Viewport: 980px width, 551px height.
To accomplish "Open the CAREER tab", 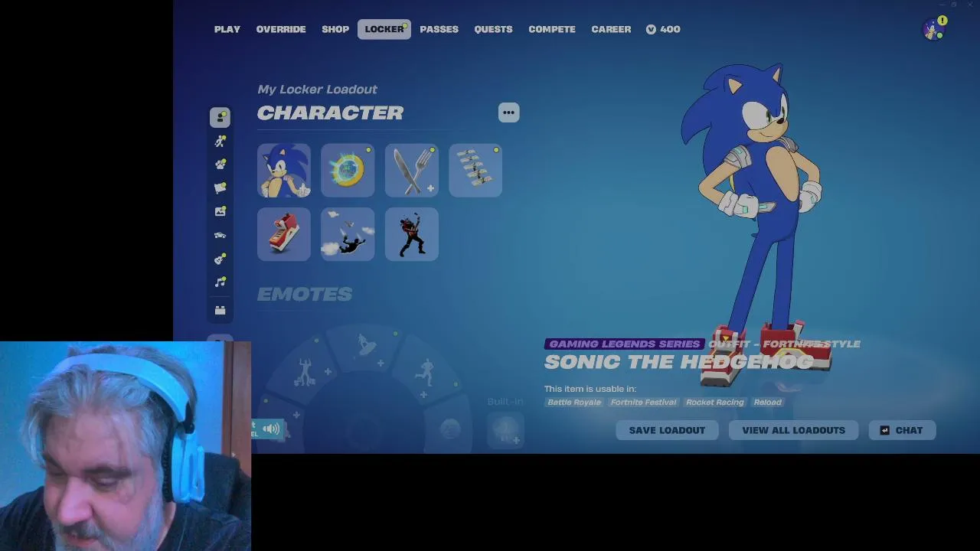I will pos(611,29).
